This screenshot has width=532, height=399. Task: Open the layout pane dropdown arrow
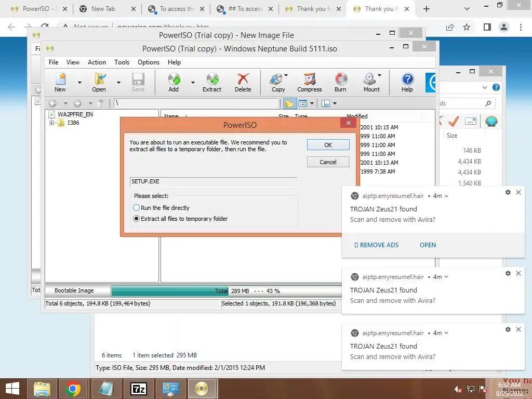pos(335,103)
